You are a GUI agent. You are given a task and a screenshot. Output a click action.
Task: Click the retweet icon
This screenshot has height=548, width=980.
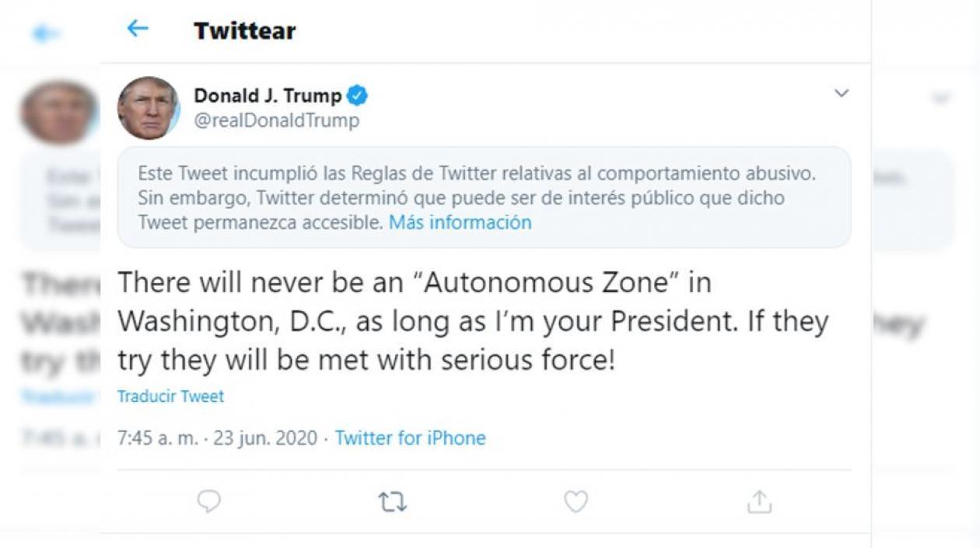click(391, 503)
